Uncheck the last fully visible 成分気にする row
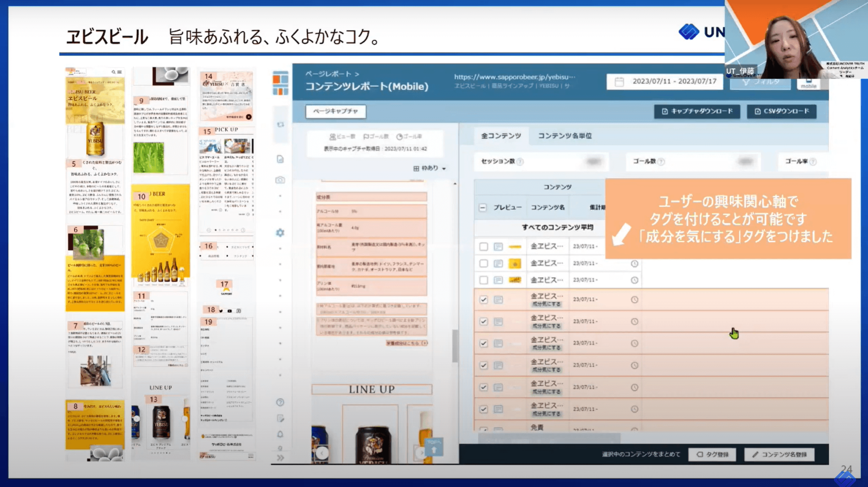 [484, 409]
